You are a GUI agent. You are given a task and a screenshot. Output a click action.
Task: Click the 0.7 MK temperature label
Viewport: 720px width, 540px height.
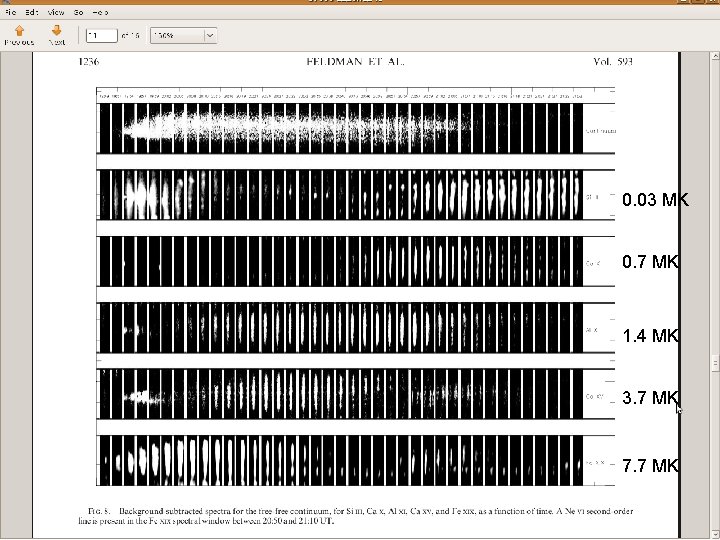click(650, 262)
